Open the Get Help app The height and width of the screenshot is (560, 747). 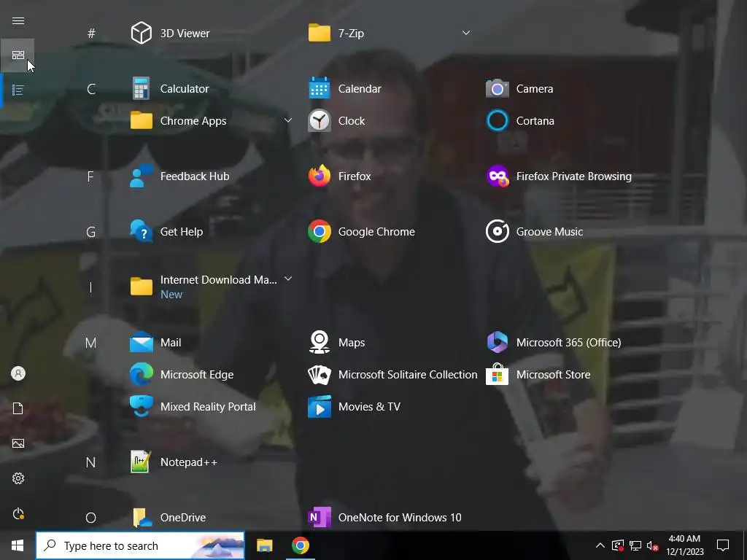[x=141, y=231]
